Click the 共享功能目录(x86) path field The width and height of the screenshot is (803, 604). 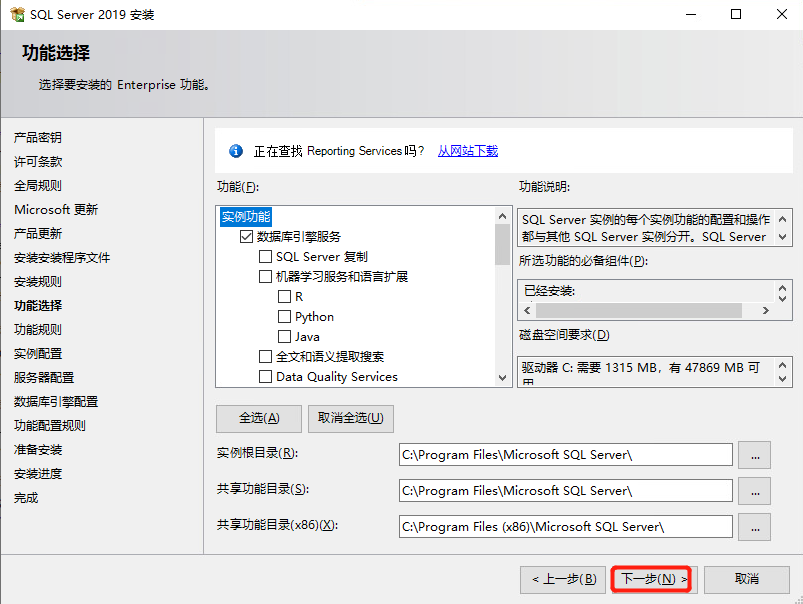[565, 527]
